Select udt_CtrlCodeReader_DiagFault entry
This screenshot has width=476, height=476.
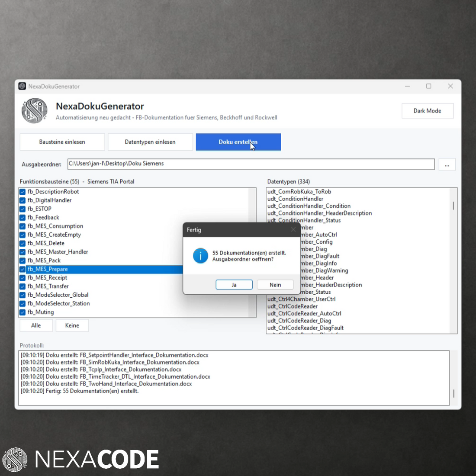click(306, 328)
